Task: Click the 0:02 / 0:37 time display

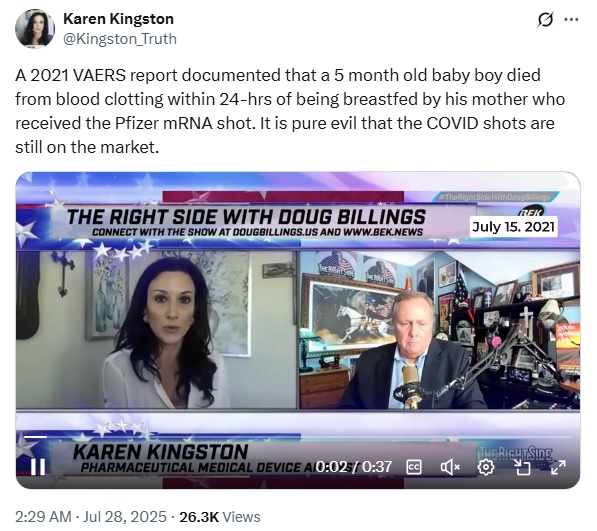Action: click(354, 467)
